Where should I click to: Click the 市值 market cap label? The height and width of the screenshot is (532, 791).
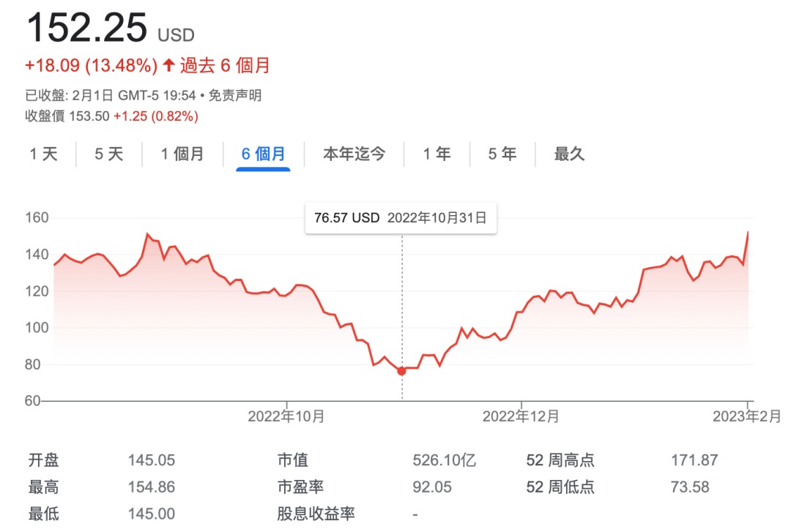coord(292,460)
